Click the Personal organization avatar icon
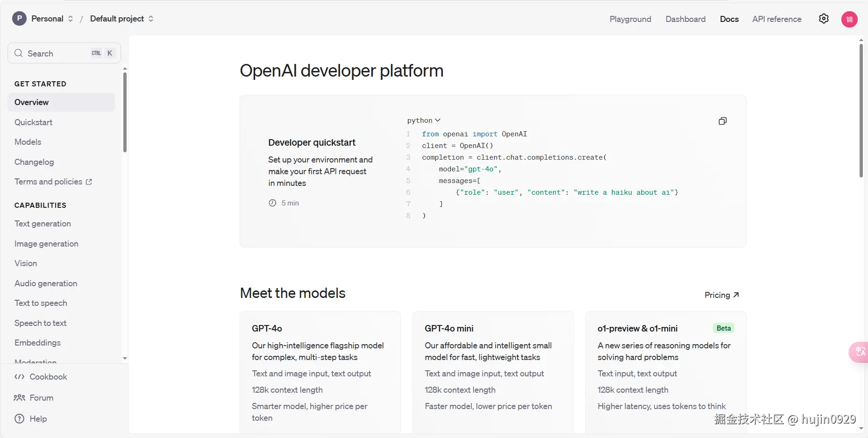 19,19
